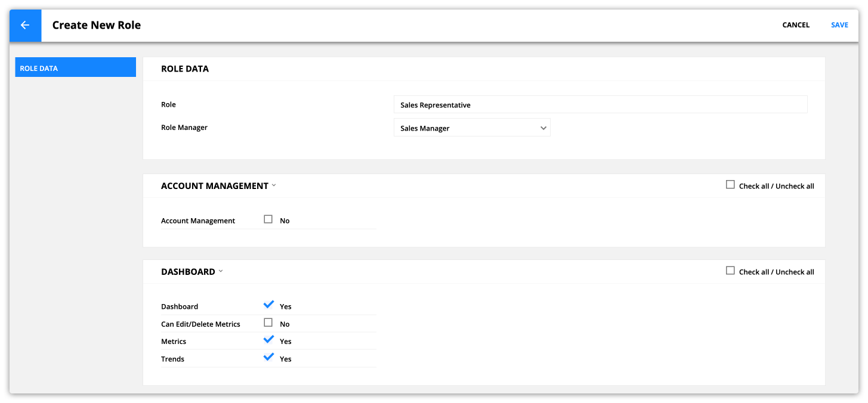868x403 pixels.
Task: Click the ACCOUNT MANAGEMENT heading text
Action: [215, 186]
